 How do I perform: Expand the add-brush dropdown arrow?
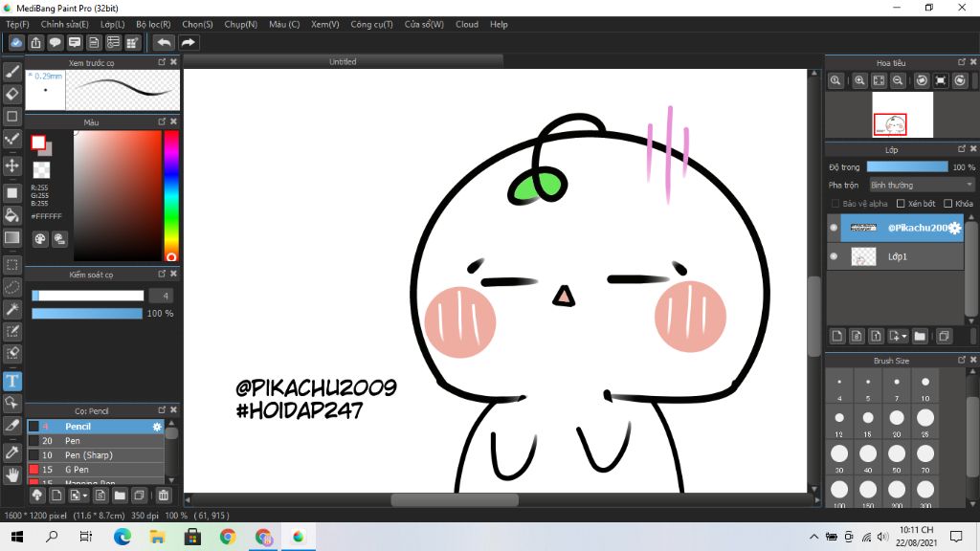85,496
